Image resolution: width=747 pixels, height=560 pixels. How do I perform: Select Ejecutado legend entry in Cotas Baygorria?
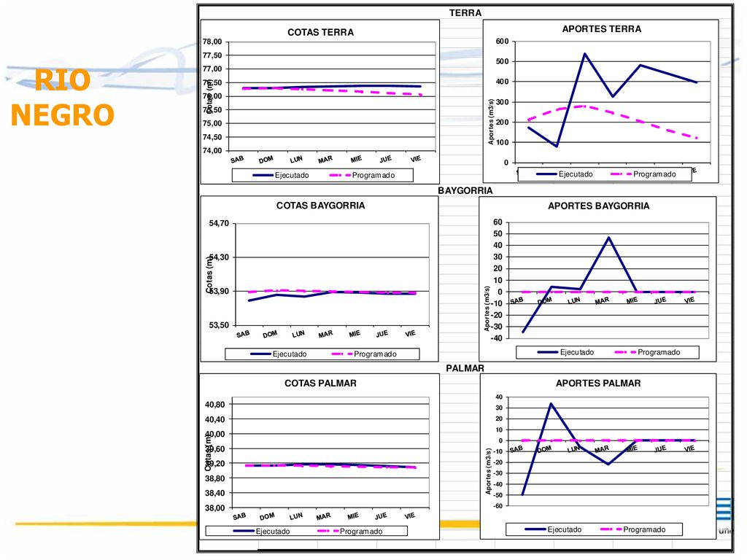[278, 354]
